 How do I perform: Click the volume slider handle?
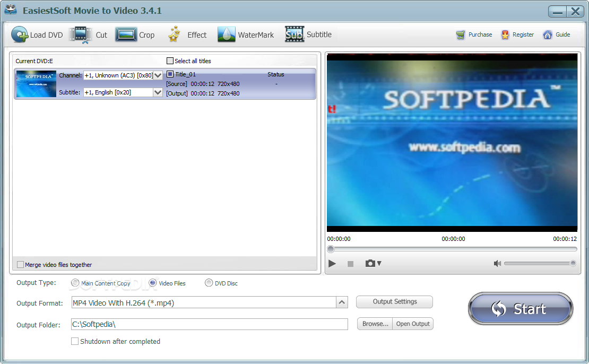pyautogui.click(x=573, y=263)
